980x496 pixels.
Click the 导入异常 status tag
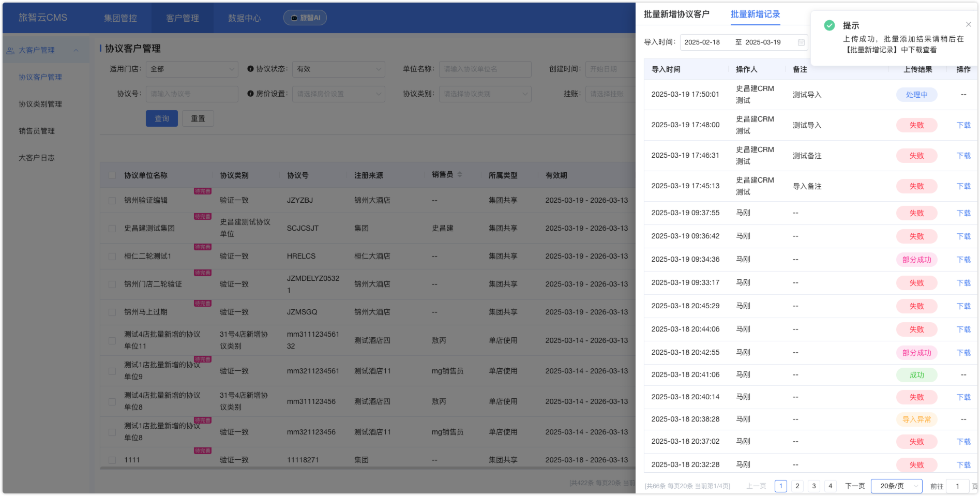(x=916, y=419)
